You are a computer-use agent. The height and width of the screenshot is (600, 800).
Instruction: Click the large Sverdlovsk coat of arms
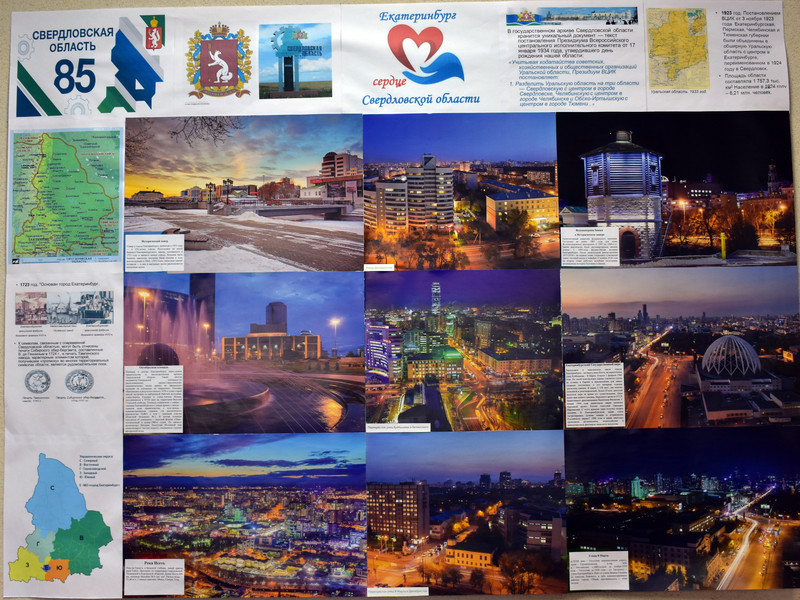pyautogui.click(x=218, y=61)
